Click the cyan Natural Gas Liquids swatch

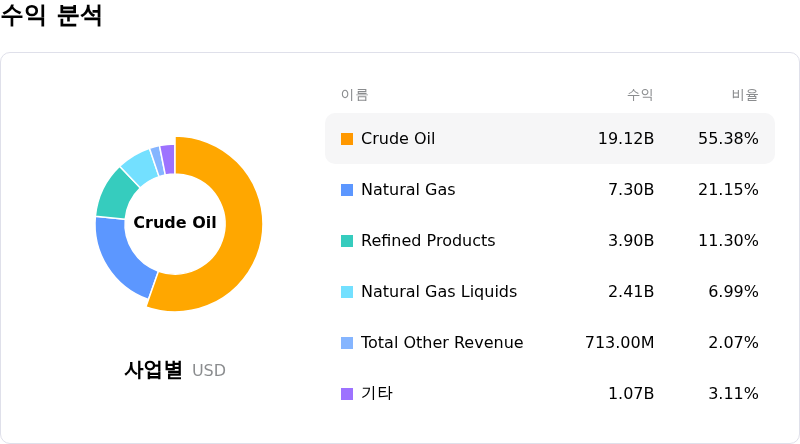[347, 292]
